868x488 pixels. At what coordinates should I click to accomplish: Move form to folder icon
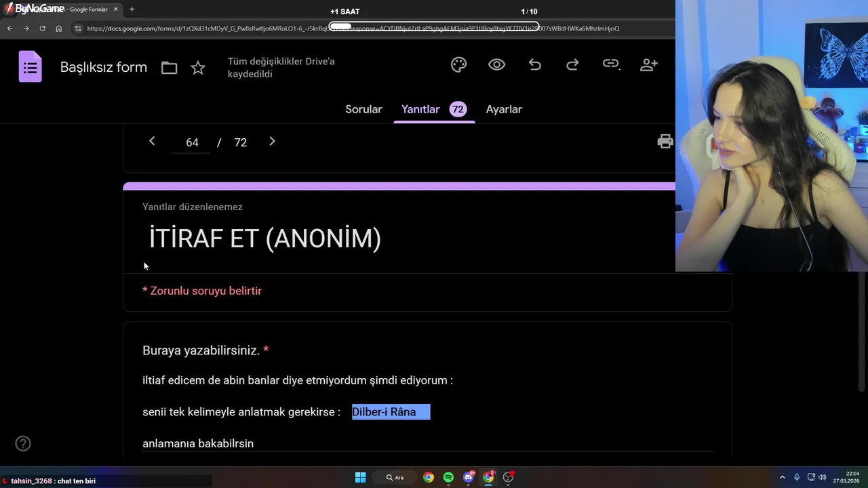169,68
